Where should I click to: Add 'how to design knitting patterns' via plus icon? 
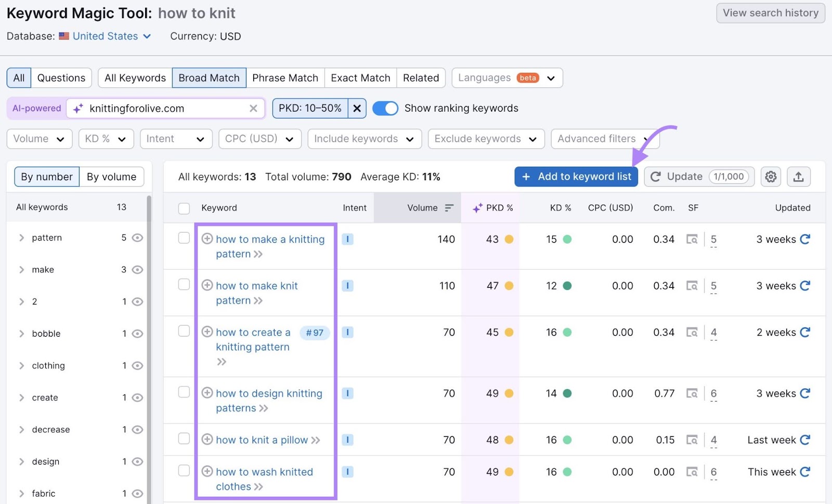(x=207, y=393)
